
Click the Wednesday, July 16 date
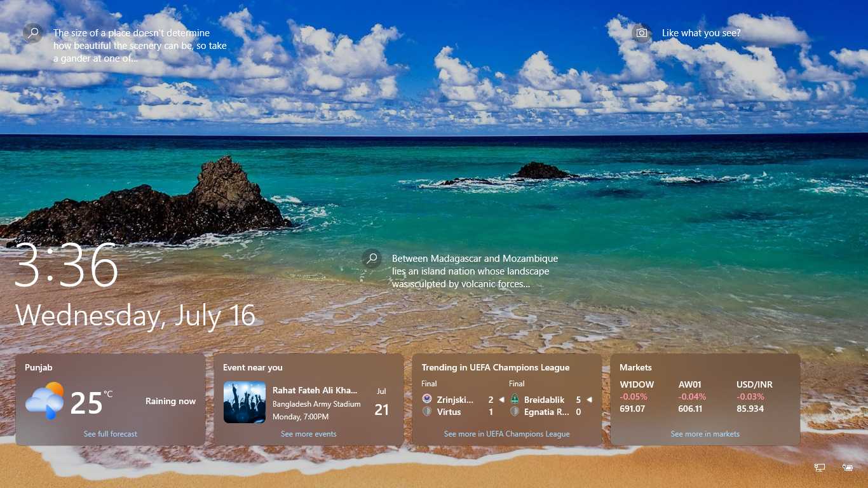135,316
